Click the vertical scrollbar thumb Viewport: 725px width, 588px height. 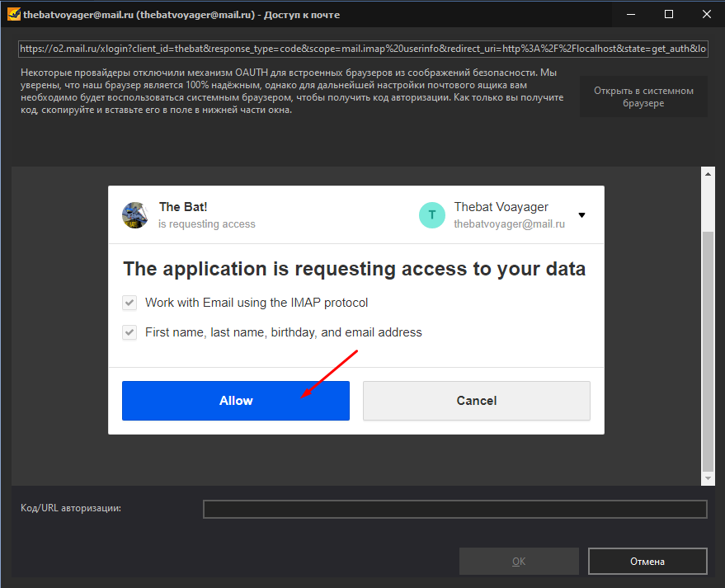coord(708,351)
